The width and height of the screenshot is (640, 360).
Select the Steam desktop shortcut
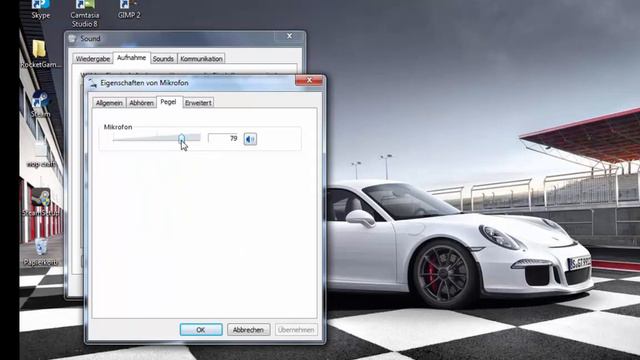click(x=40, y=104)
